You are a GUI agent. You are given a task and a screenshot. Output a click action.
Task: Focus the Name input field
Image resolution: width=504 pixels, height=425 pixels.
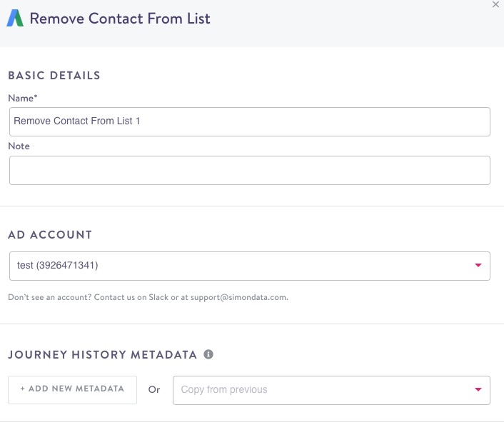coord(249,121)
